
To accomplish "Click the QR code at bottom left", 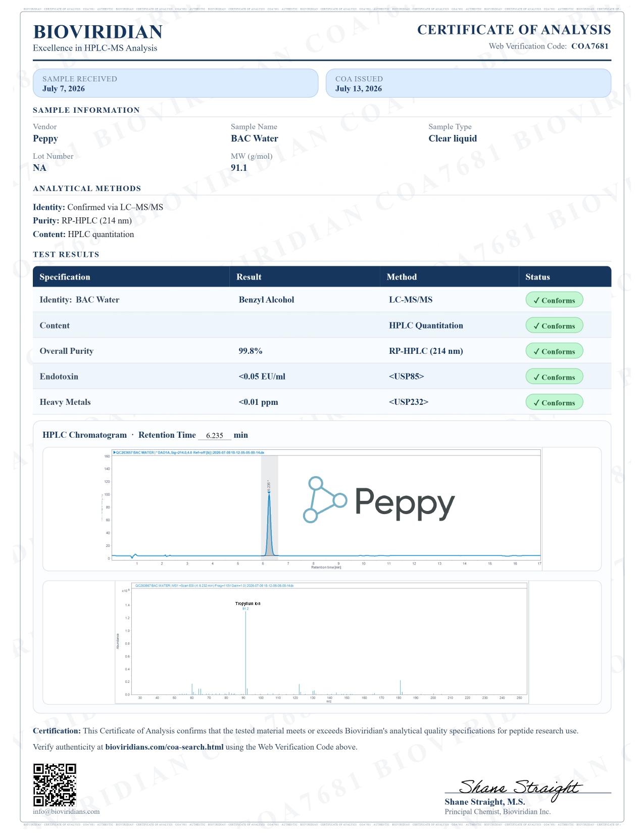I will [55, 784].
